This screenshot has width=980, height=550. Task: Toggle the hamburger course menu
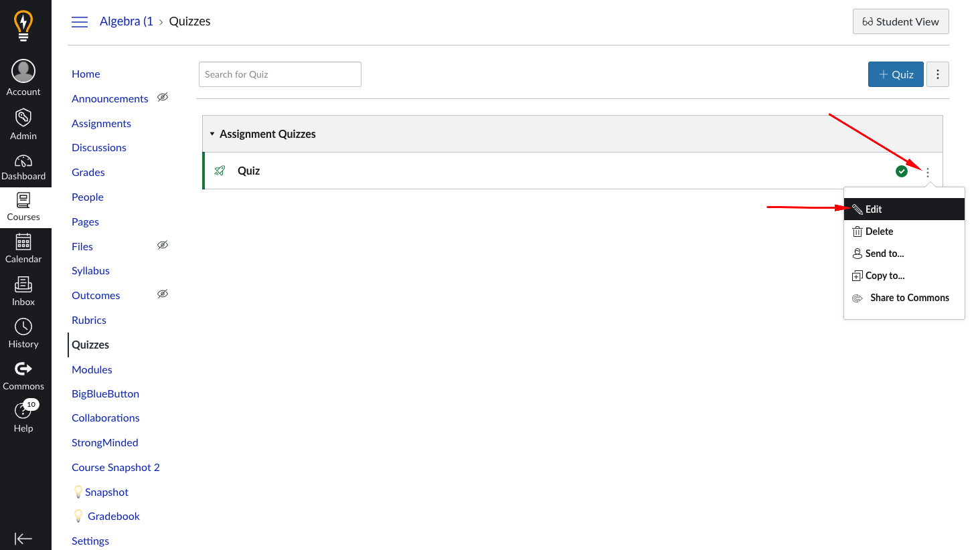tap(80, 22)
